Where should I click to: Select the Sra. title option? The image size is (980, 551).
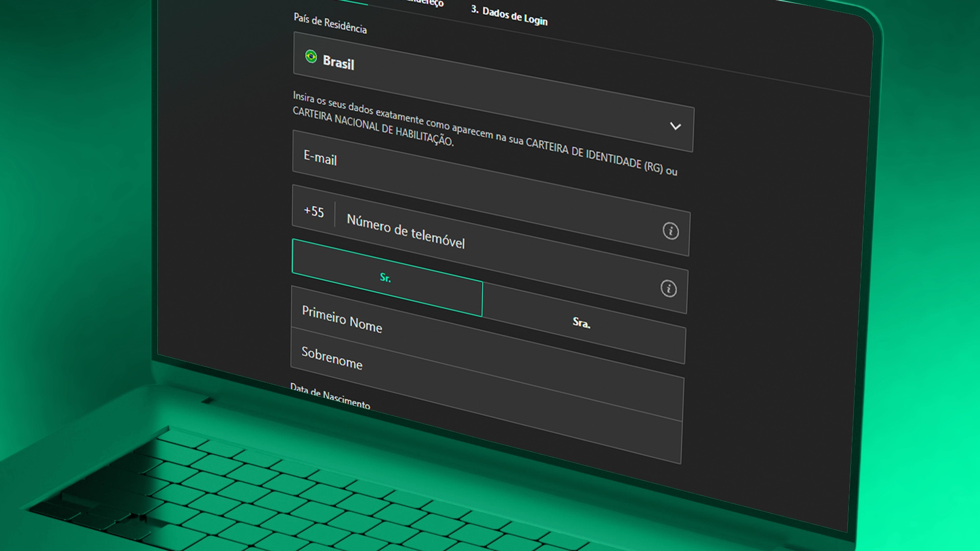[x=584, y=322]
